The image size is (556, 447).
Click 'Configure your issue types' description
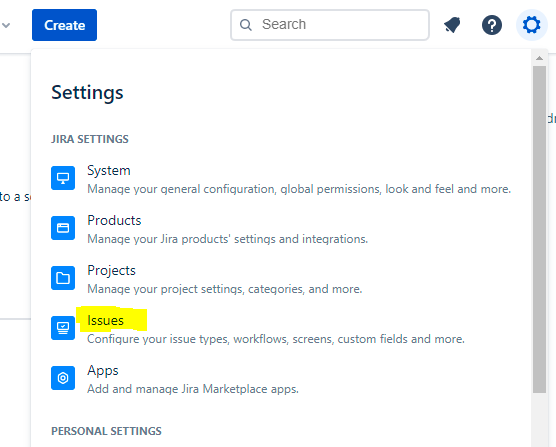pyautogui.click(x=276, y=339)
